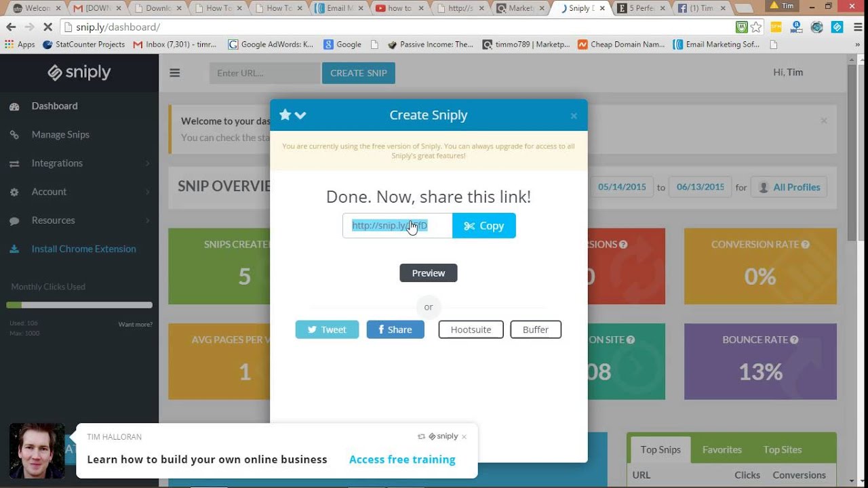Click the Conversion Rate help icon
The image size is (868, 488).
(x=806, y=245)
